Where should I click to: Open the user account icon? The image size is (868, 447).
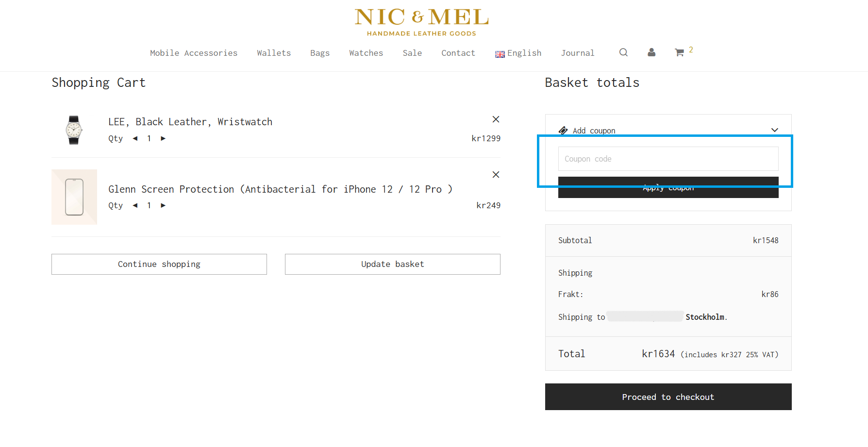651,52
